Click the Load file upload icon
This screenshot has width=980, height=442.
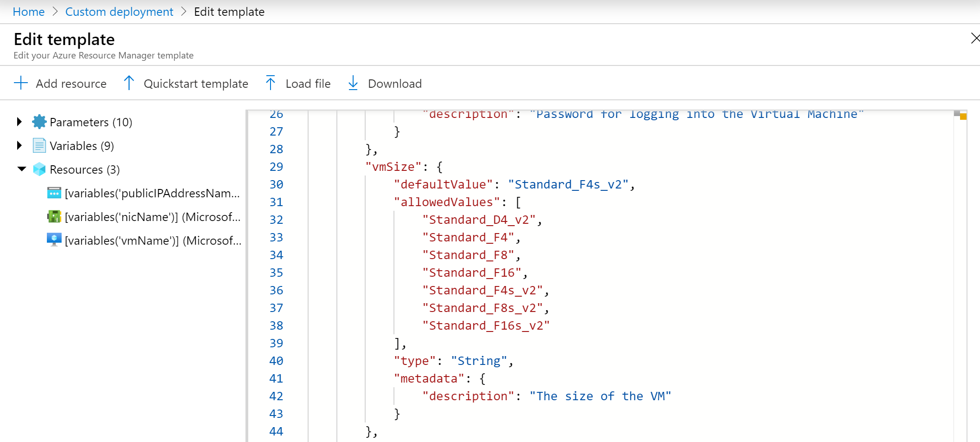pyautogui.click(x=271, y=84)
